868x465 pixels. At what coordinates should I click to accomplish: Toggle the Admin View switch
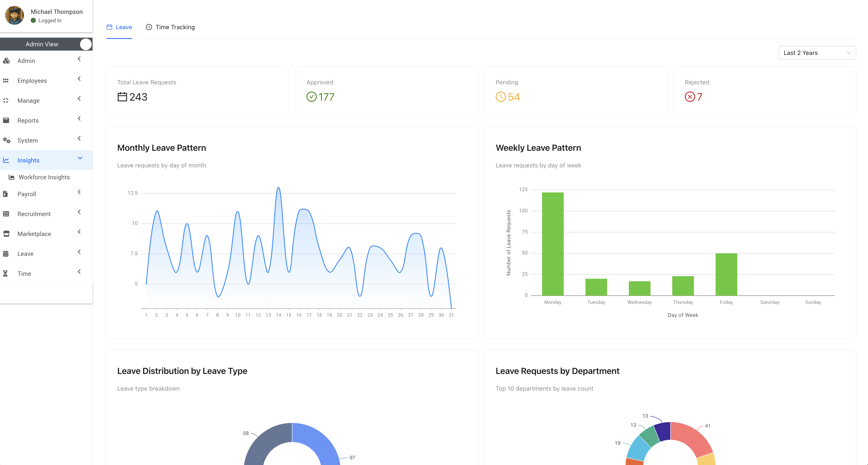[x=86, y=44]
